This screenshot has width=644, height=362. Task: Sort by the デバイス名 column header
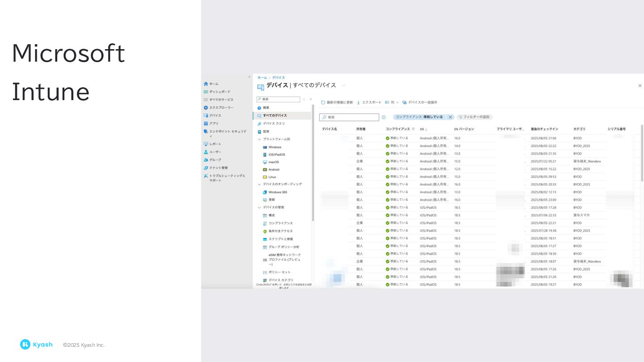pyautogui.click(x=330, y=129)
